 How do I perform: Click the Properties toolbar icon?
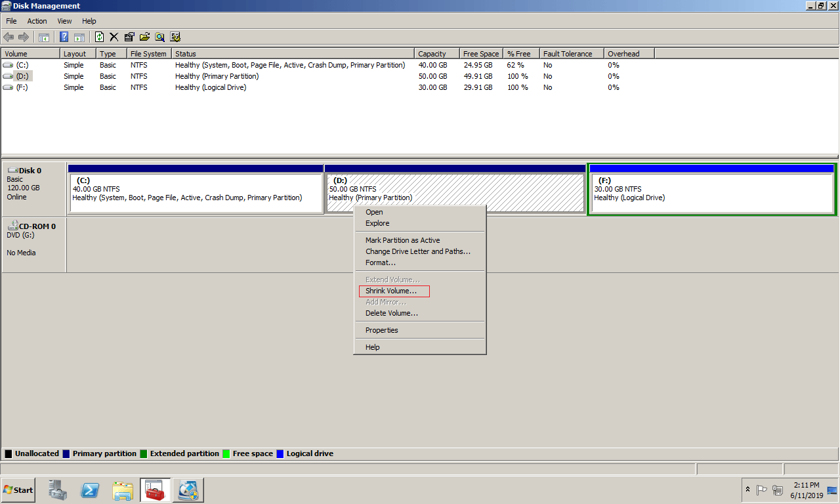[x=129, y=37]
